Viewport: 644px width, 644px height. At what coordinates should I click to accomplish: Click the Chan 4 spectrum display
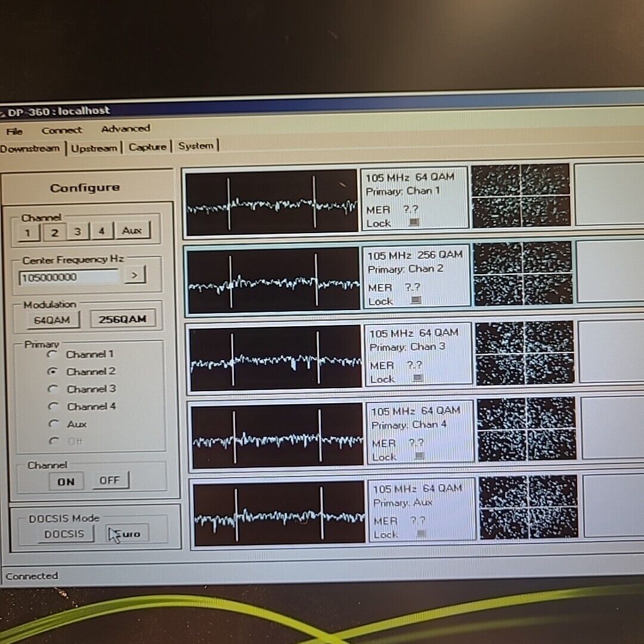tap(277, 436)
